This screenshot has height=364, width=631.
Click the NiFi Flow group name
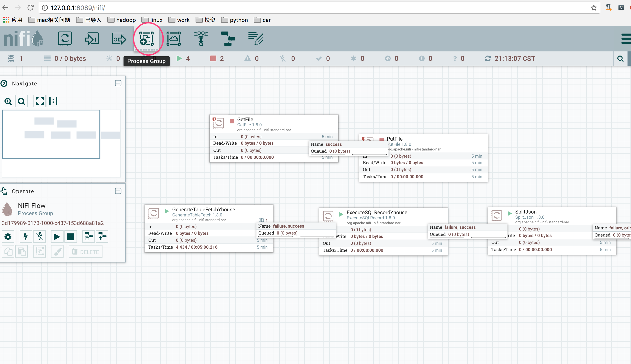32,205
